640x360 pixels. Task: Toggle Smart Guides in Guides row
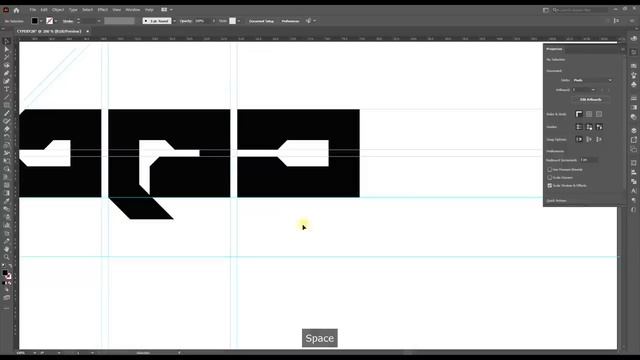(599, 127)
